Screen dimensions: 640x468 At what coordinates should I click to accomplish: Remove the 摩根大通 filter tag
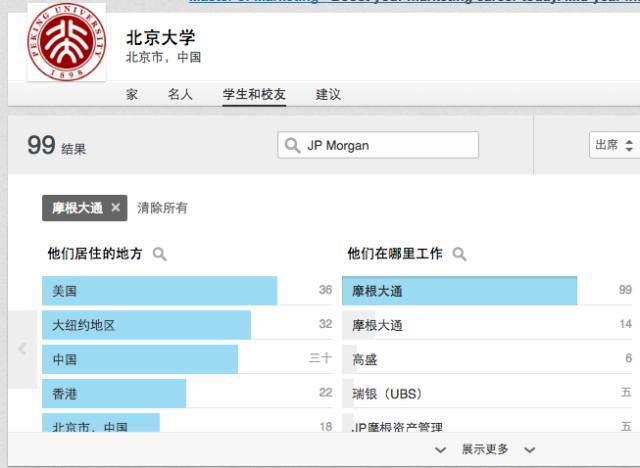coord(116,208)
